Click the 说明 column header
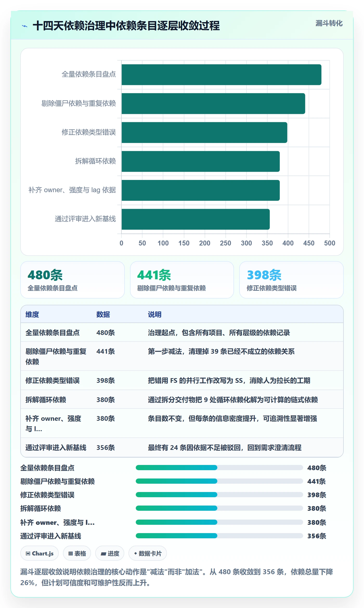The height and width of the screenshot is (608, 364). pos(155,314)
